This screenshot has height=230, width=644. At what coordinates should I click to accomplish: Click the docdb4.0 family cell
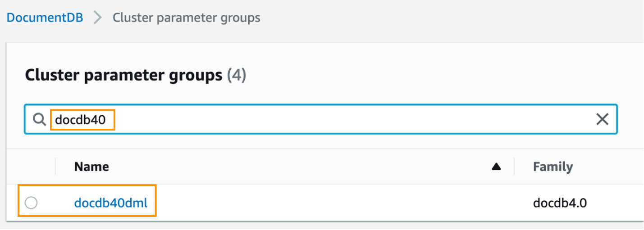[560, 203]
